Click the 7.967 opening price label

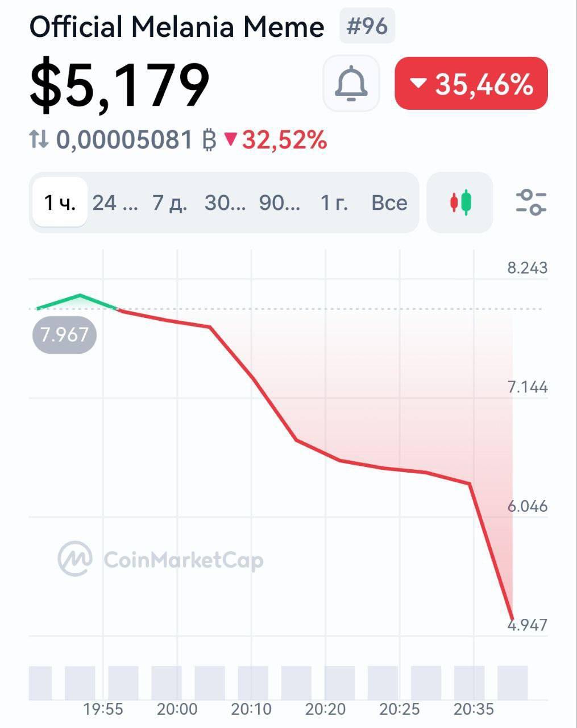tap(65, 334)
